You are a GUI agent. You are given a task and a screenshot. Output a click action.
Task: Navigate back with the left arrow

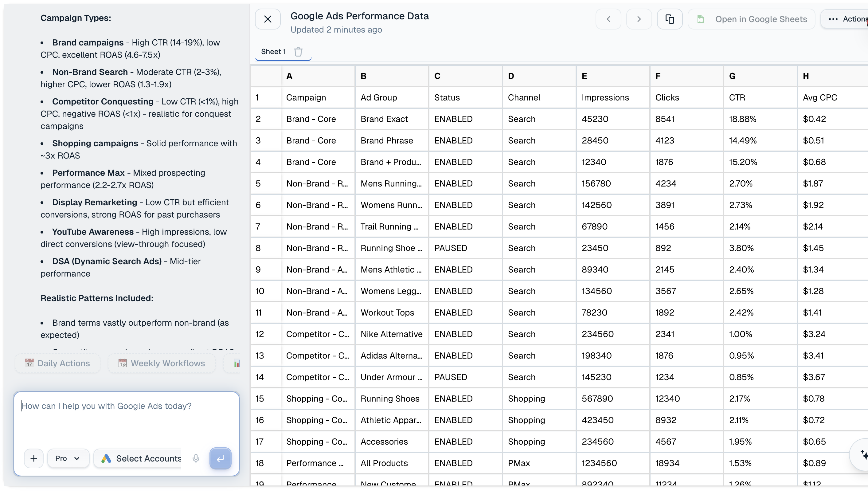608,19
